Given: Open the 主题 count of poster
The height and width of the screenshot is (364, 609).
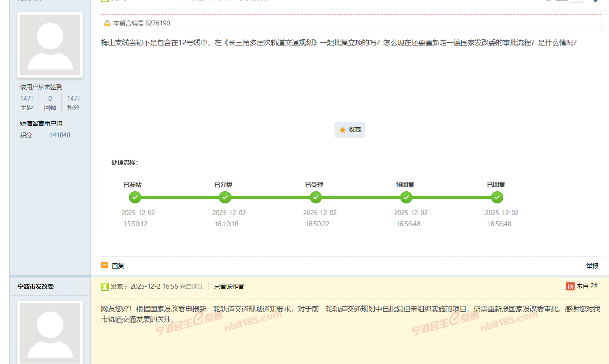Looking at the screenshot, I should tap(26, 103).
